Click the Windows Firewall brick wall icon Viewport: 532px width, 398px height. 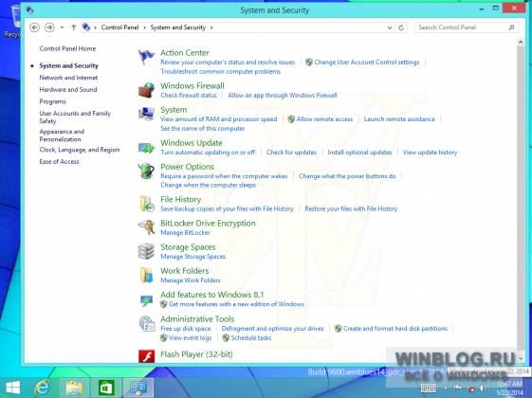pyautogui.click(x=146, y=90)
